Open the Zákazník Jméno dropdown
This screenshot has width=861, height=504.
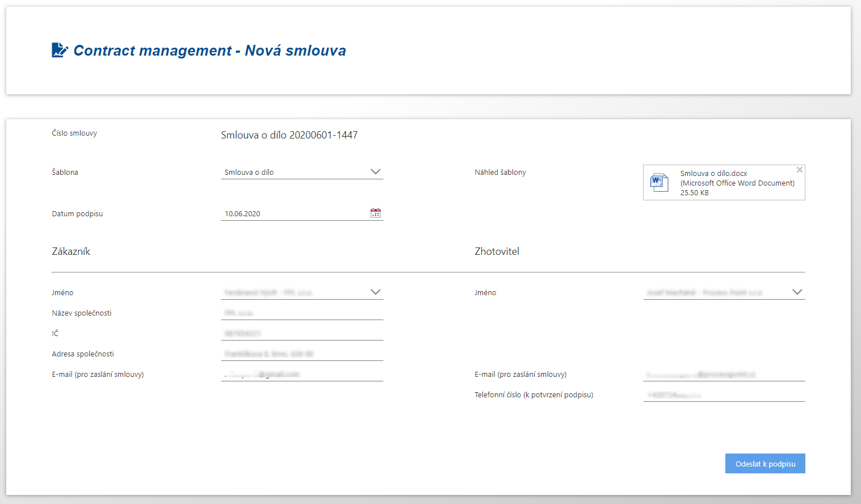pyautogui.click(x=375, y=292)
